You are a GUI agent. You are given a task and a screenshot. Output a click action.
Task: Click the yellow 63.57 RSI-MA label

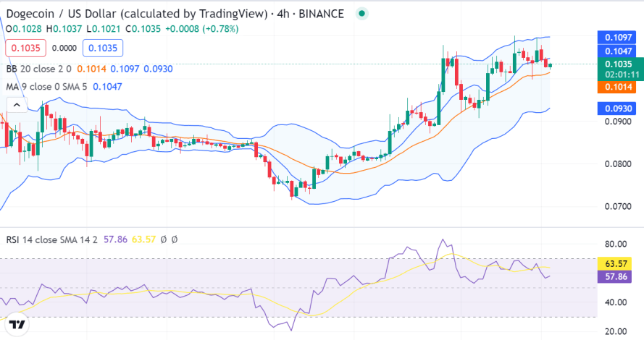(x=616, y=264)
